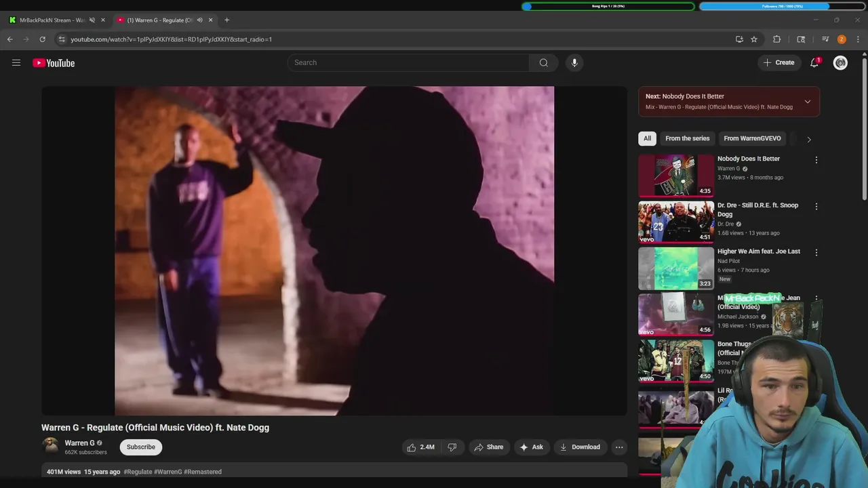
Task: Click the #Remastered hashtag
Action: 203,472
